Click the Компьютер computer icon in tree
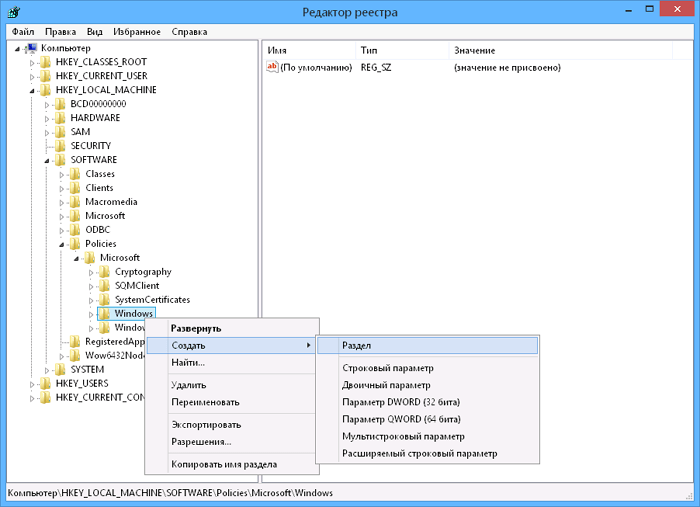 (32, 48)
